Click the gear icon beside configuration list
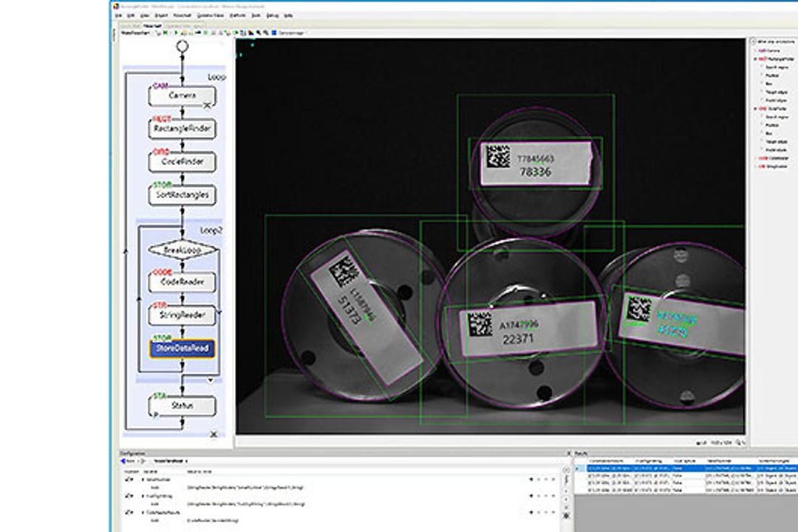The width and height of the screenshot is (798, 532). [x=567, y=516]
